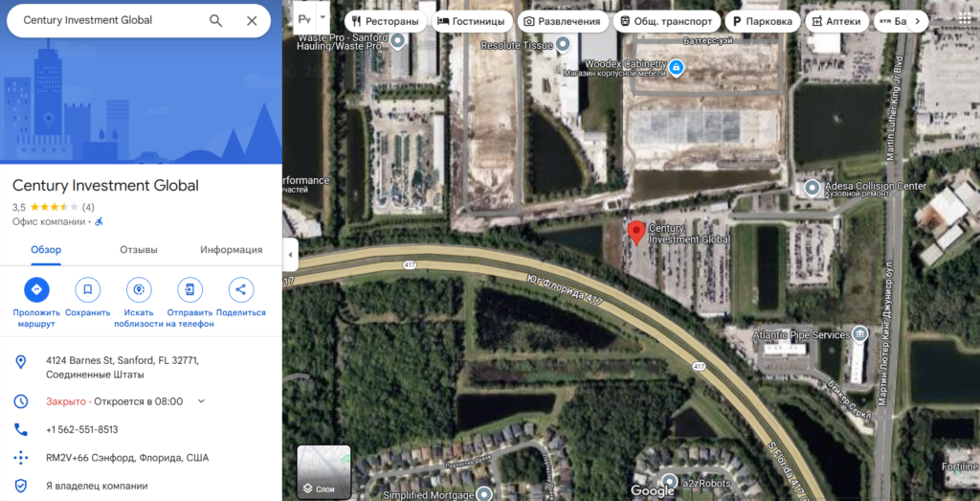Expand opening hours chevron
This screenshot has height=501, width=980.
[x=201, y=401]
